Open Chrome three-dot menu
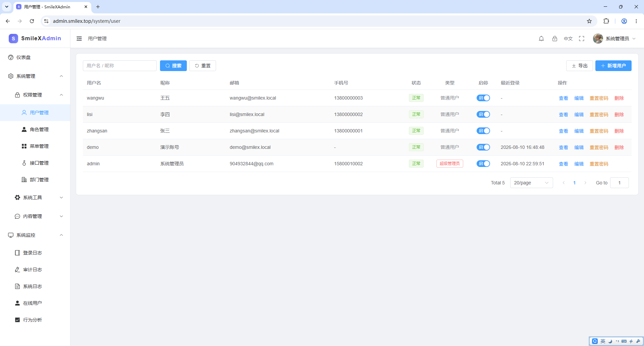Image resolution: width=644 pixels, height=346 pixels. point(636,21)
